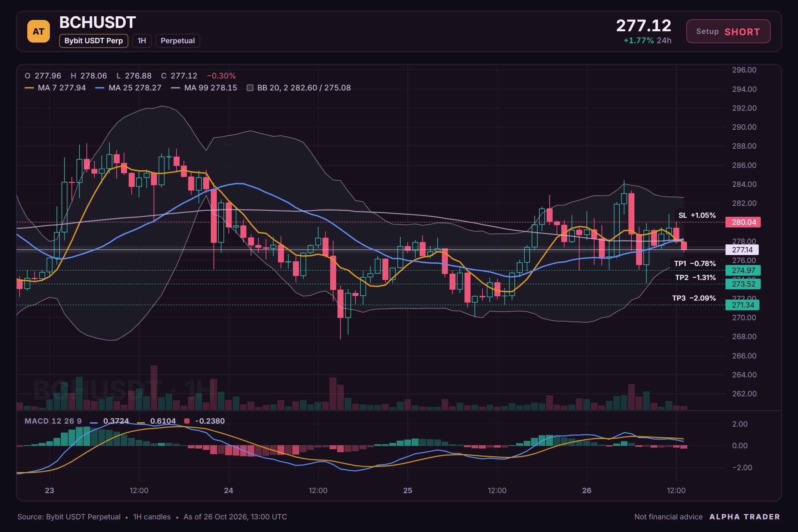Click the Setup SHORT badge
The image size is (798, 532).
click(x=728, y=31)
